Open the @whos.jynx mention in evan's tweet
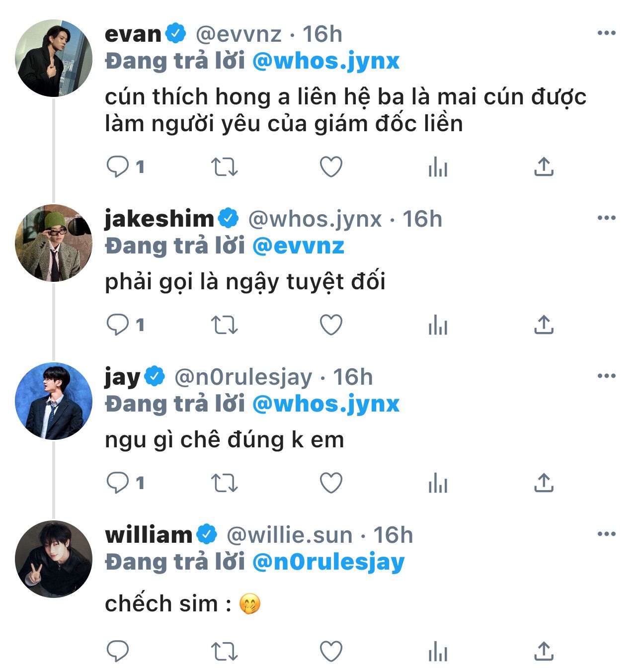This screenshot has height=672, width=638. click(326, 61)
